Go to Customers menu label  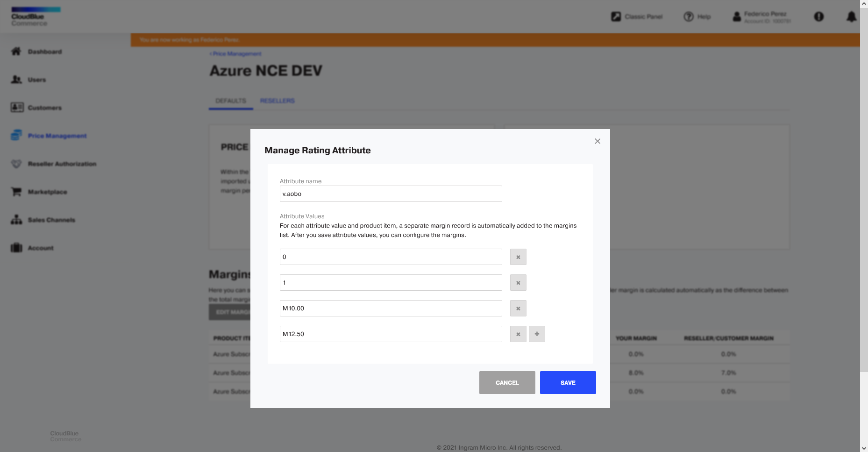coord(45,108)
